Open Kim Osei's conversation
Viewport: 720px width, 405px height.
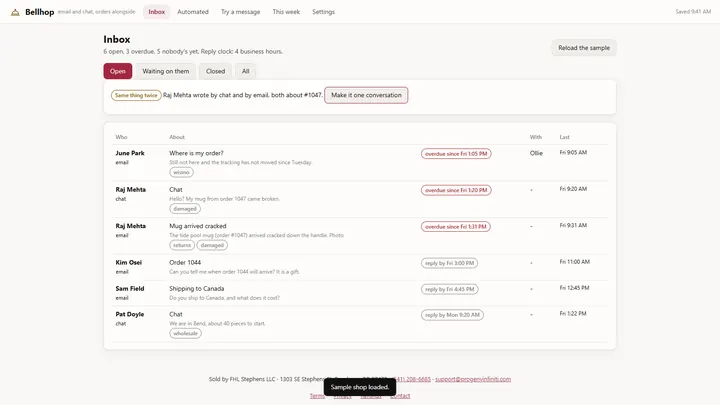[x=360, y=267]
